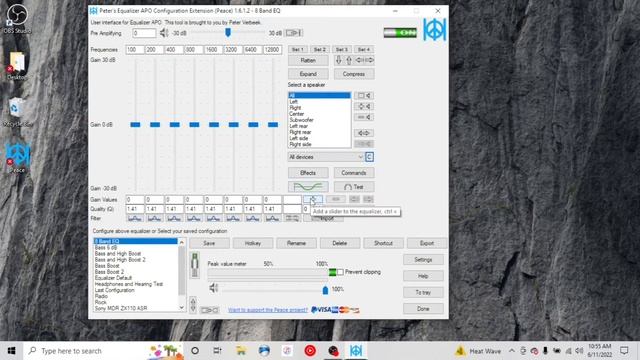This screenshot has height=360, width=640.
Task: Click the Expand button
Action: coord(308,74)
